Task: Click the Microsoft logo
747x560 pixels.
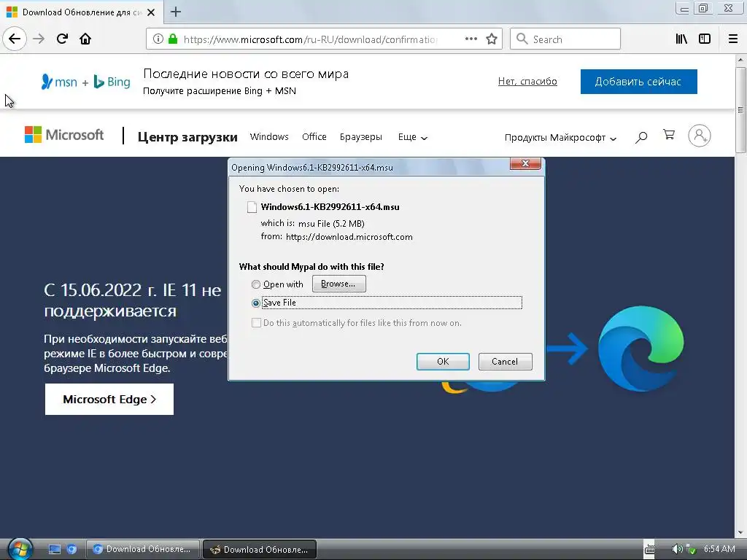Action: [x=64, y=135]
